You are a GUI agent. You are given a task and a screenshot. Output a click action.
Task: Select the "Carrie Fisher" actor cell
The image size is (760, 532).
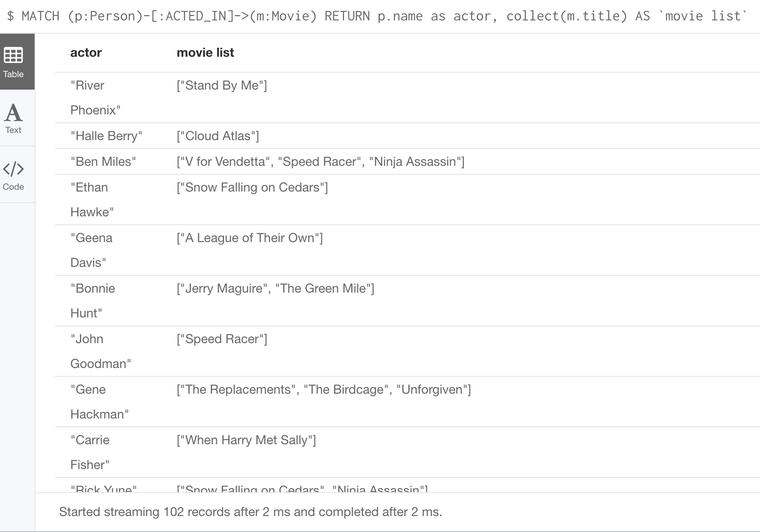point(90,452)
